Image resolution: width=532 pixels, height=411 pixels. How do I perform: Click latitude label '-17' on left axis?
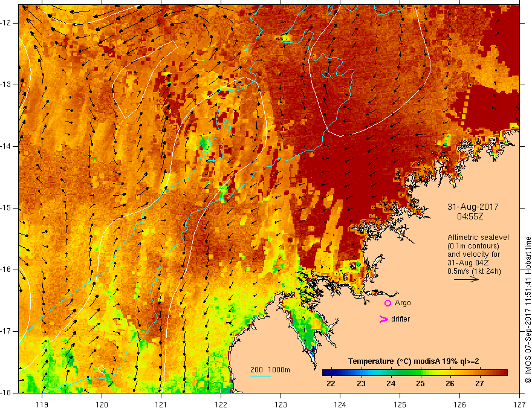tap(7, 331)
